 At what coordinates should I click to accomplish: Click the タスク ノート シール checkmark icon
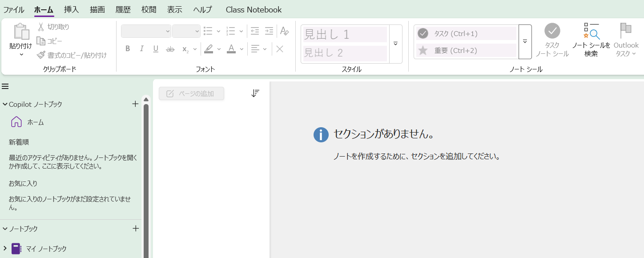552,31
